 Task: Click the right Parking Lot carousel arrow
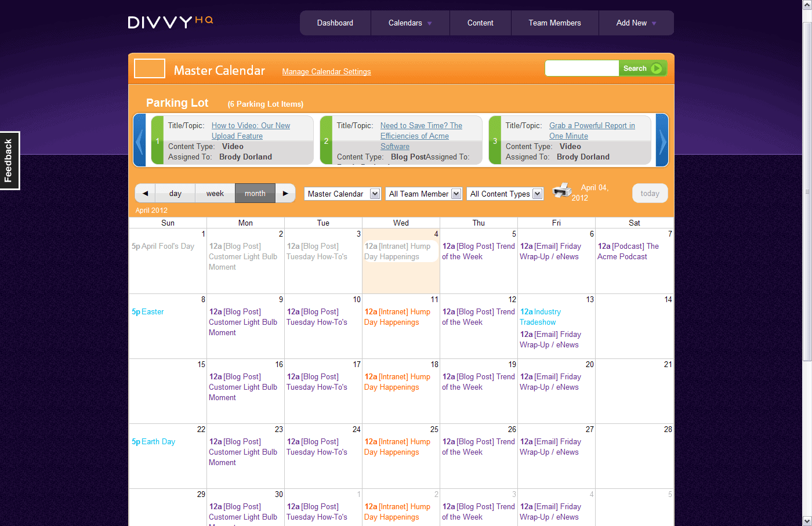coord(662,140)
